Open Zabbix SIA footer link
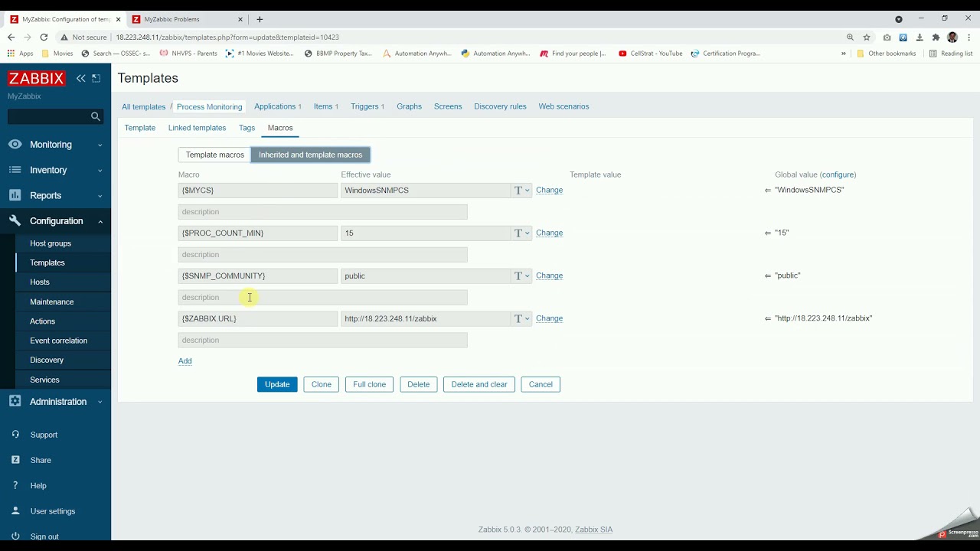Image resolution: width=980 pixels, height=551 pixels. [594, 530]
